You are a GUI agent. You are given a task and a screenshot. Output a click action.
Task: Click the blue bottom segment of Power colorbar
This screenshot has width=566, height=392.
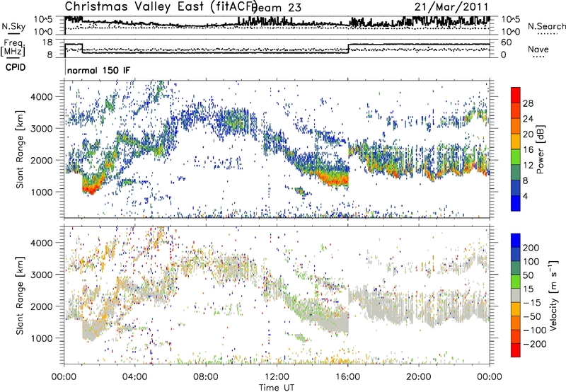click(516, 203)
